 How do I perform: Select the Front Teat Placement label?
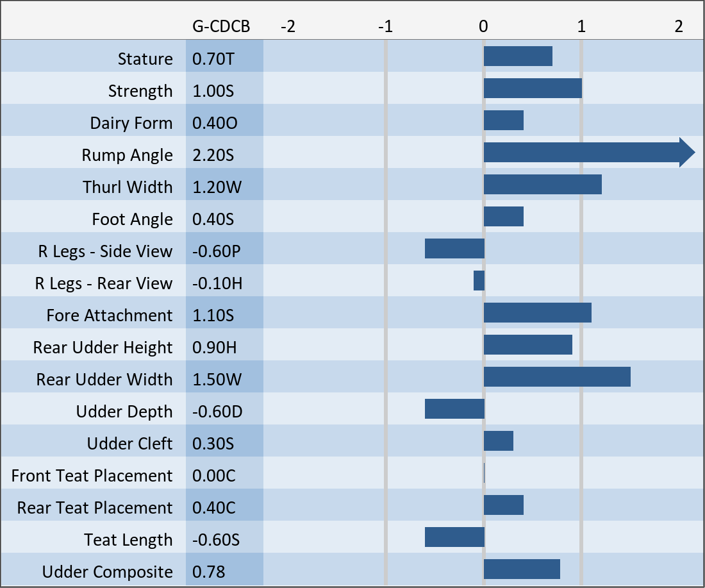tap(92, 476)
